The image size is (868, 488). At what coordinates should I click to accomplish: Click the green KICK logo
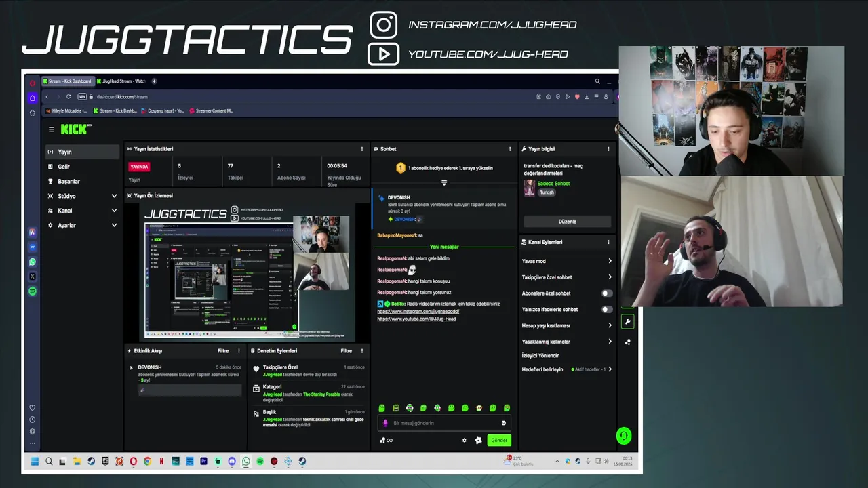tap(74, 129)
